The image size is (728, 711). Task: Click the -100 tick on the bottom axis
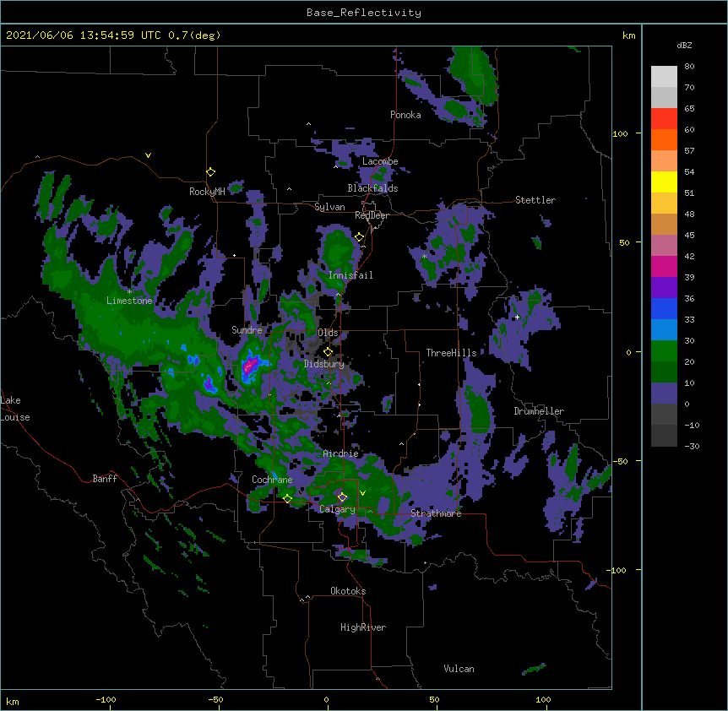[x=106, y=700]
